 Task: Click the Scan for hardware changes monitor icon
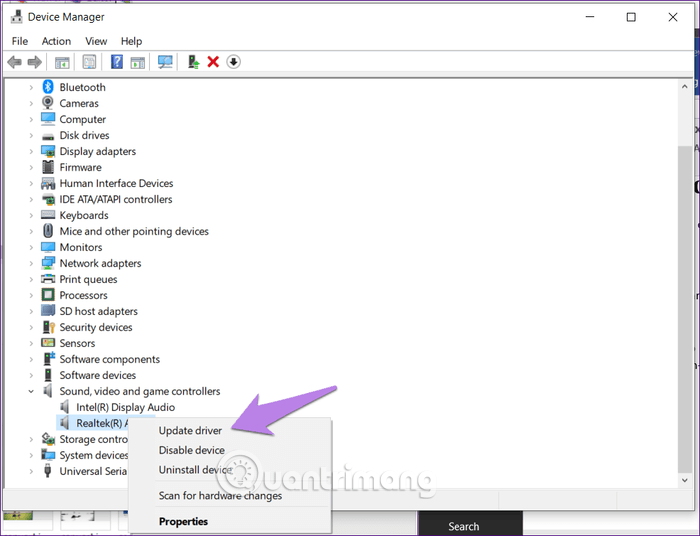coord(165,62)
